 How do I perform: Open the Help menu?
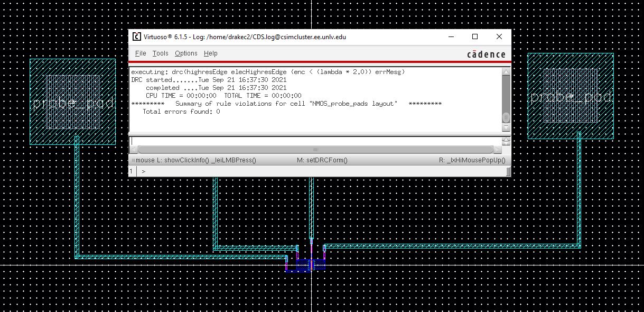(x=210, y=53)
